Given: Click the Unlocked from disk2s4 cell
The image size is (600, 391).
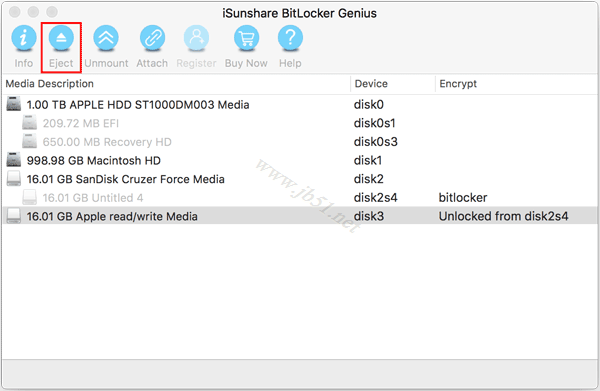Looking at the screenshot, I should pos(503,216).
